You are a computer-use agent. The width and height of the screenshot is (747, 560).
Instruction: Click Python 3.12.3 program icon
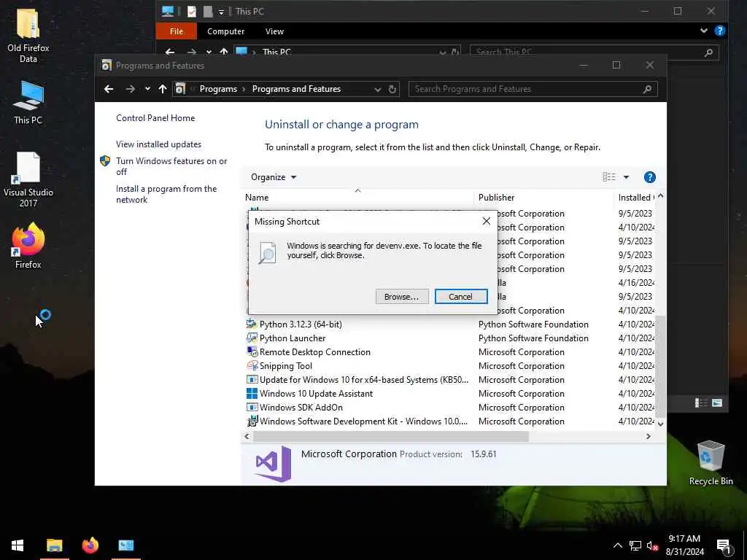tap(252, 324)
